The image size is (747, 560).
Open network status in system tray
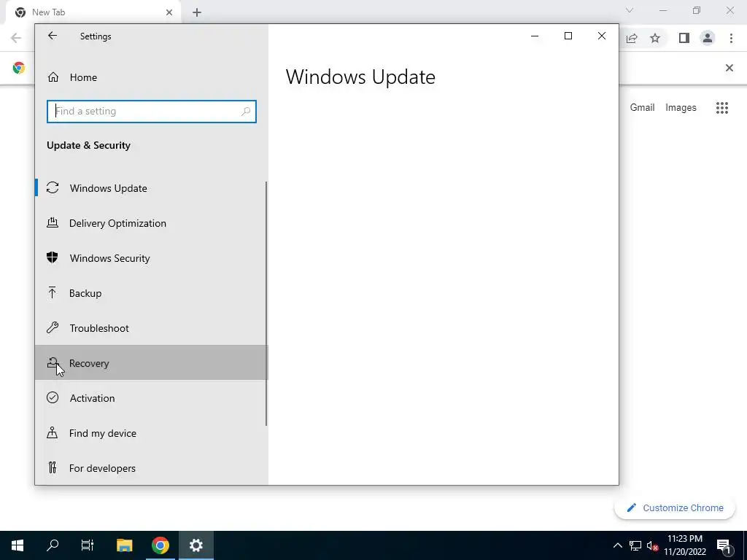pyautogui.click(x=635, y=545)
